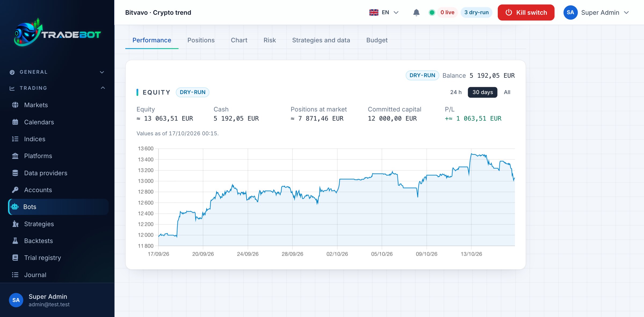
Task: Click the Bots robot icon
Action: point(15,207)
